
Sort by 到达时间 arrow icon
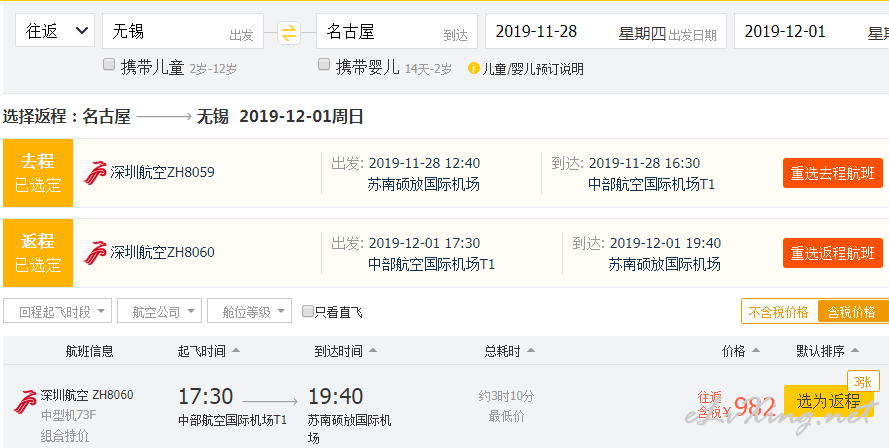click(372, 350)
